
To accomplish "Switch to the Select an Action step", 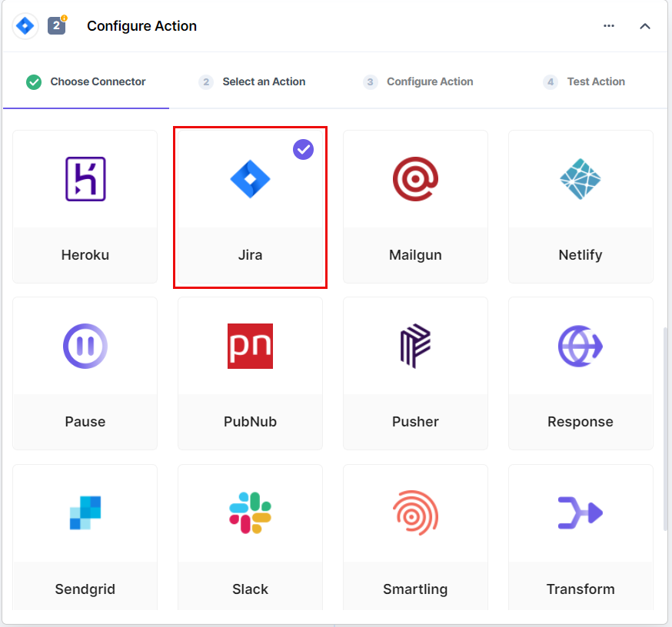I will 252,81.
